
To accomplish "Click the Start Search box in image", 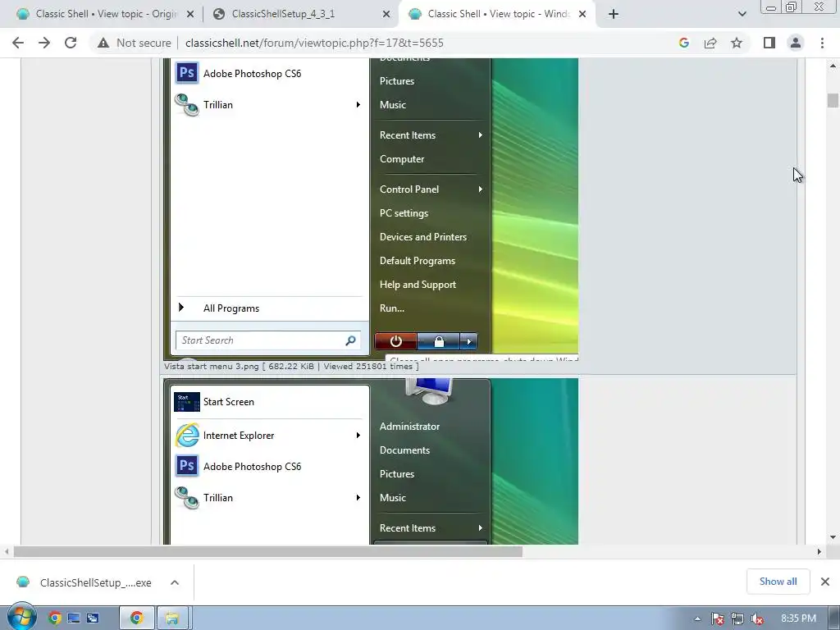I will [268, 340].
